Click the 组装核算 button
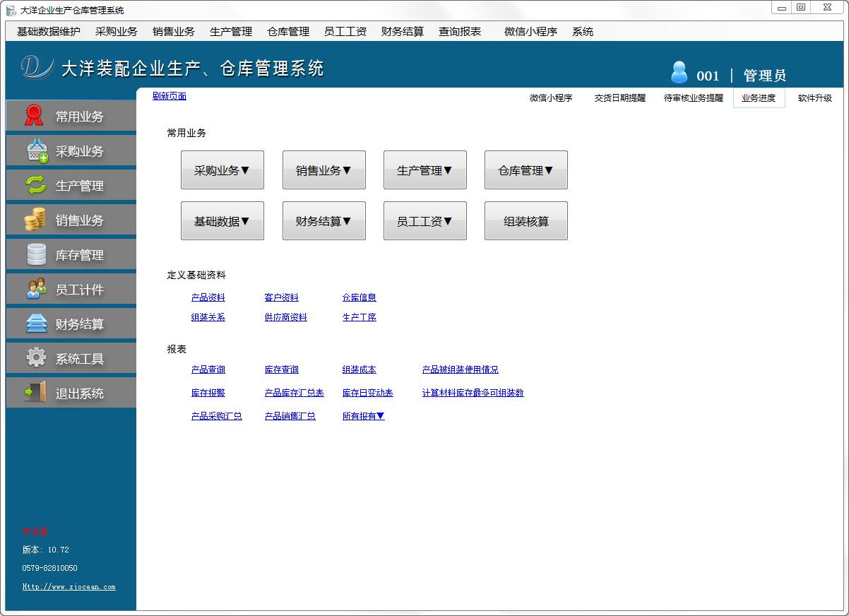This screenshot has width=849, height=616. pos(526,220)
